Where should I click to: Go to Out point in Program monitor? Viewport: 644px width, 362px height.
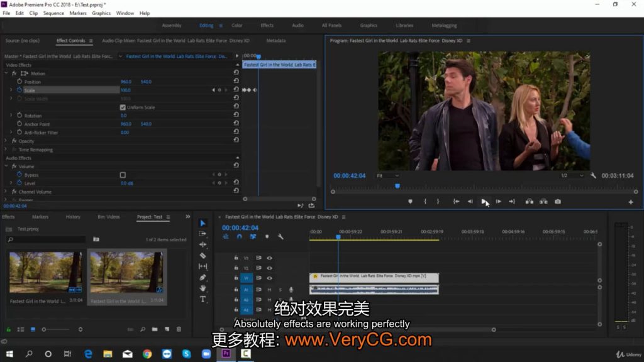pyautogui.click(x=512, y=202)
